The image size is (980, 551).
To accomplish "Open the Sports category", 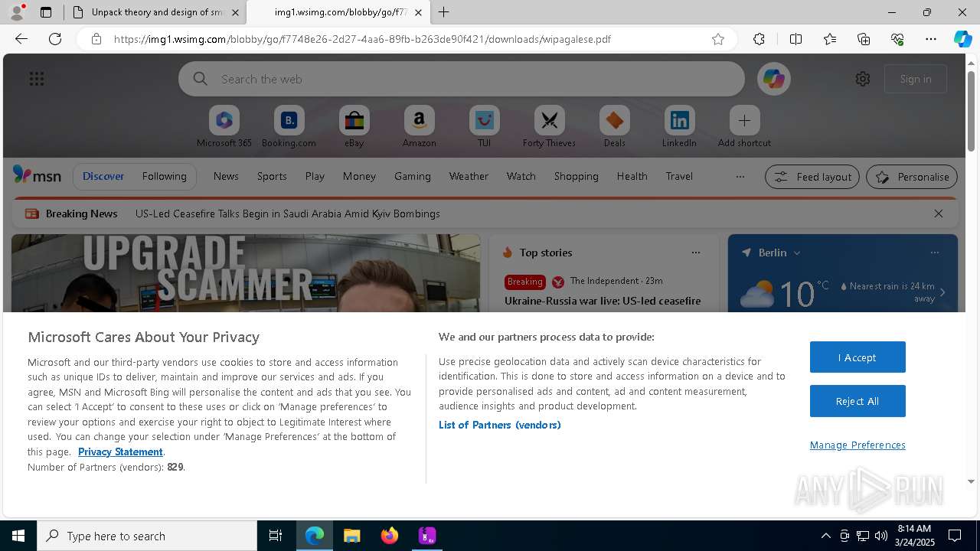I will (x=272, y=176).
